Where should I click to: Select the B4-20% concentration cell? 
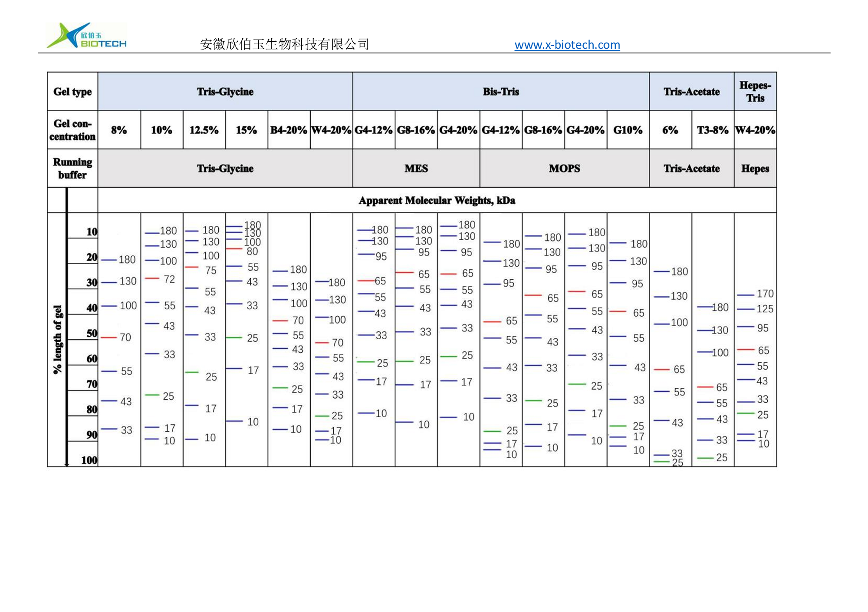tap(289, 130)
